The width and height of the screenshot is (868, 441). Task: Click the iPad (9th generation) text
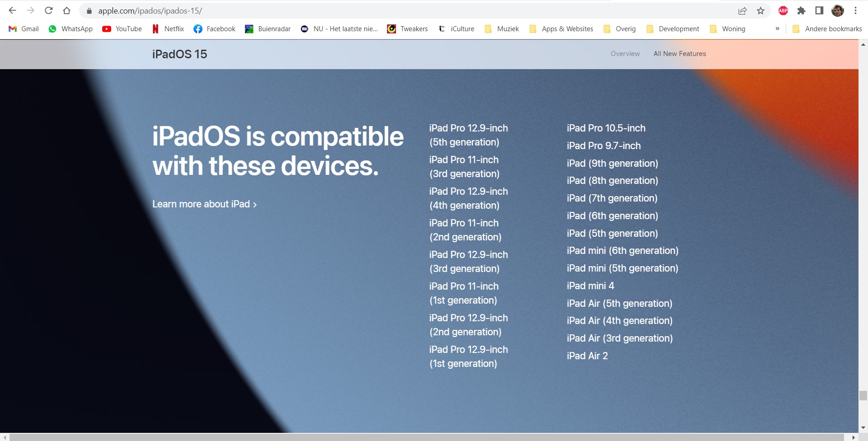[x=613, y=164]
